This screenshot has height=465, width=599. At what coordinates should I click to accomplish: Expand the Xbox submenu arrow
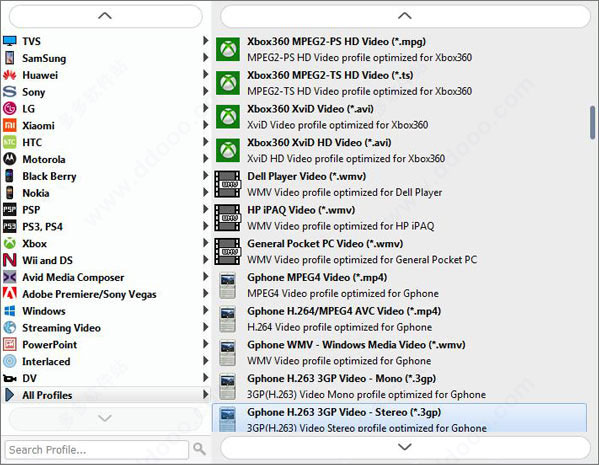pyautogui.click(x=206, y=242)
